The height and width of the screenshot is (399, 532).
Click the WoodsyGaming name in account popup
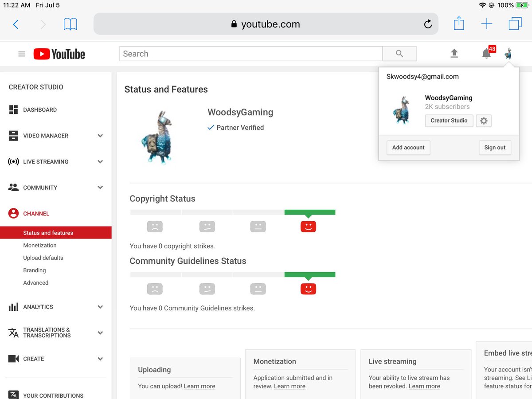449,98
